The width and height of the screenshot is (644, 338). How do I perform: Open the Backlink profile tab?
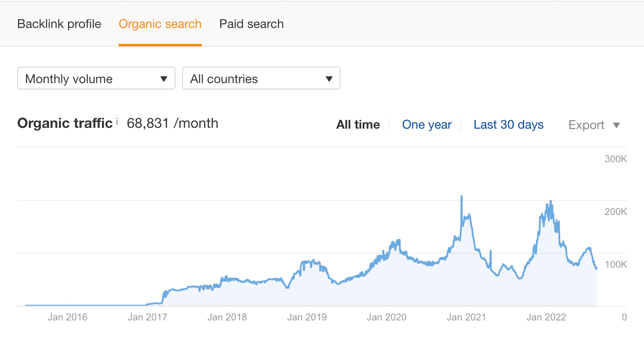pos(59,24)
